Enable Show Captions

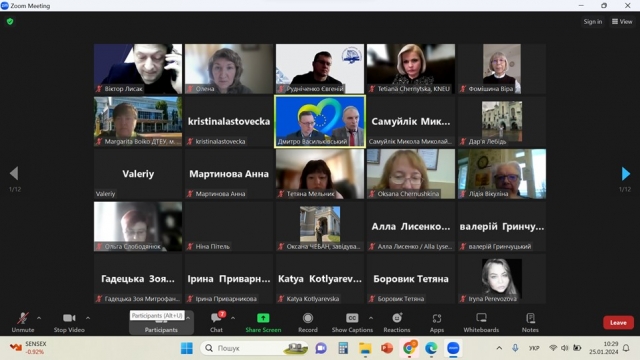click(x=352, y=322)
